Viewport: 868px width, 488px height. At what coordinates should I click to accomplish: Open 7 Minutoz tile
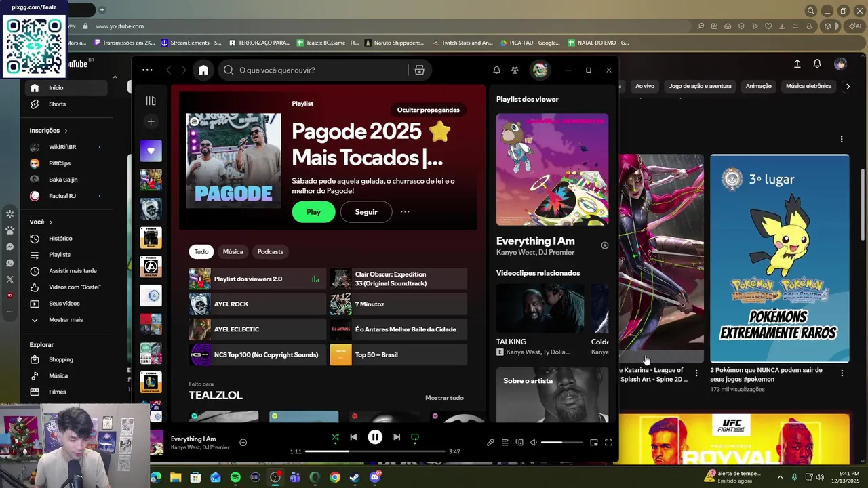tap(399, 304)
